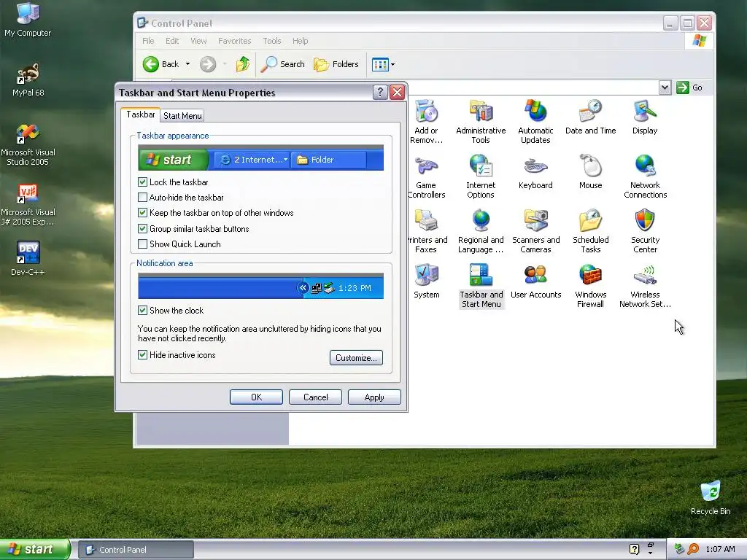Open the Display icon
Screen dimensions: 747x560
click(645, 117)
